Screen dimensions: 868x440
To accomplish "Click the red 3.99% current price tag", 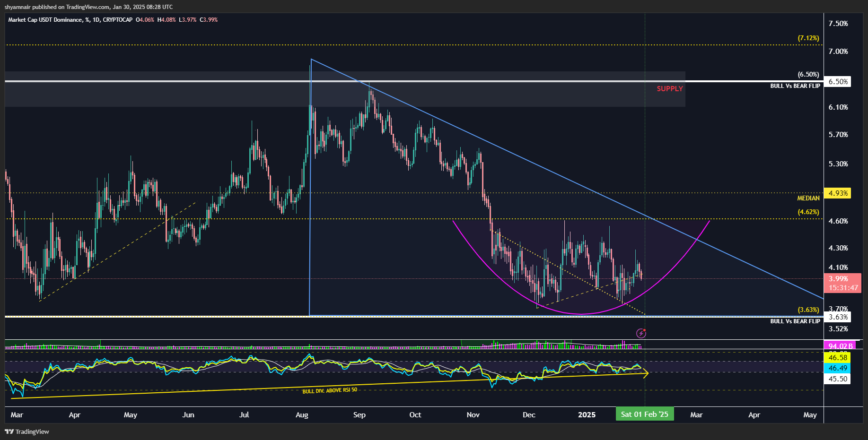I will [838, 279].
